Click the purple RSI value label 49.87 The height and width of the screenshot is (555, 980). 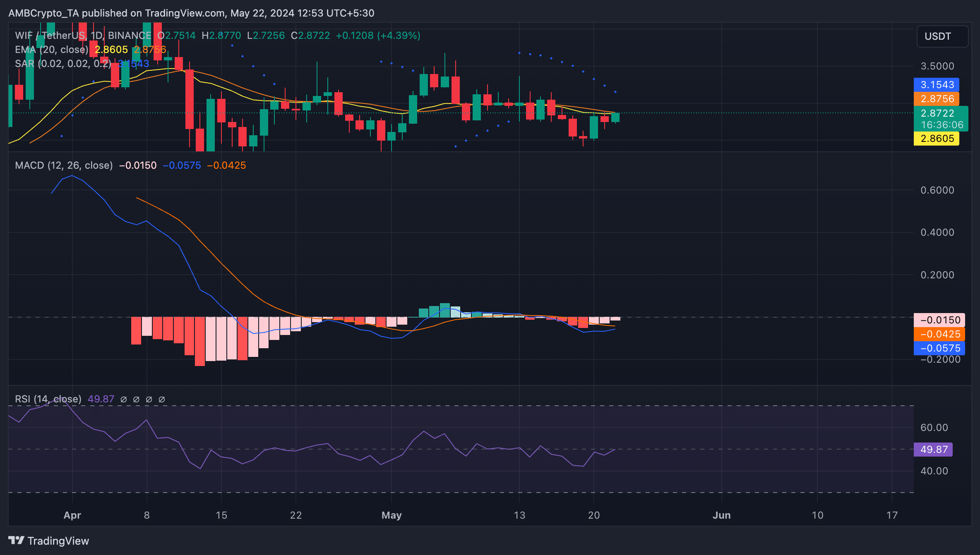coord(933,450)
